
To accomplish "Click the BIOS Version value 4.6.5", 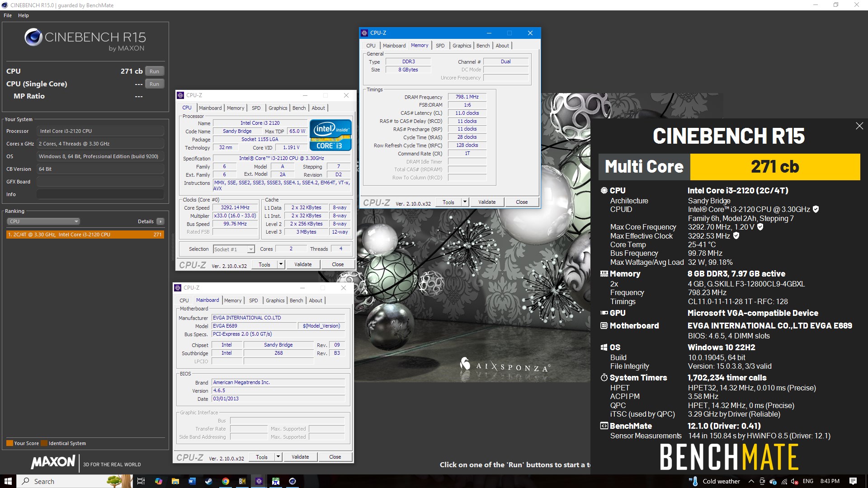I will [x=278, y=390].
